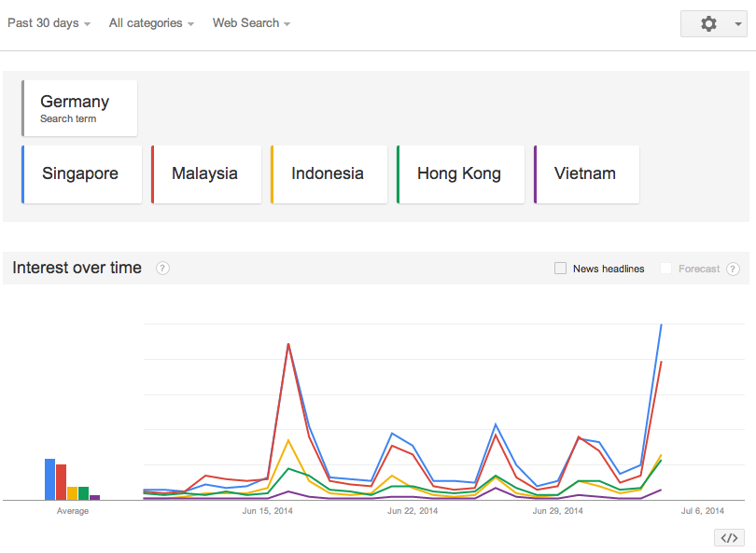Click the blue Singapore average bar
756x553 pixels.
pyautogui.click(x=50, y=479)
